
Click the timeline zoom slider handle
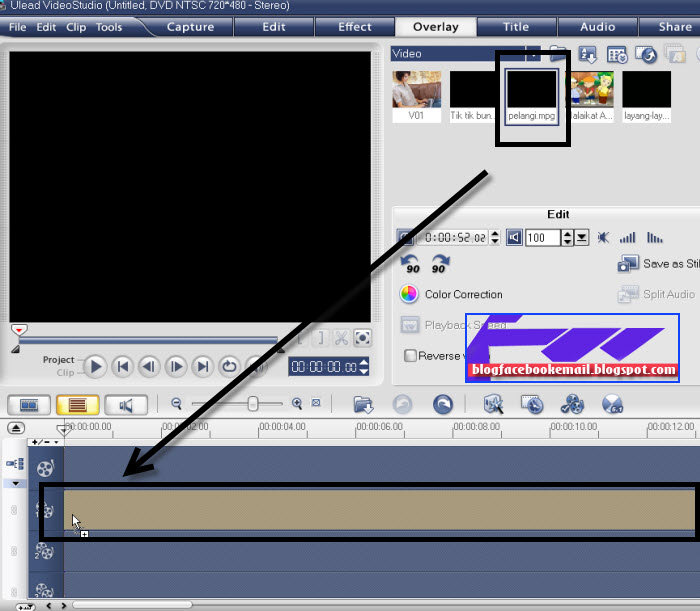[253, 404]
